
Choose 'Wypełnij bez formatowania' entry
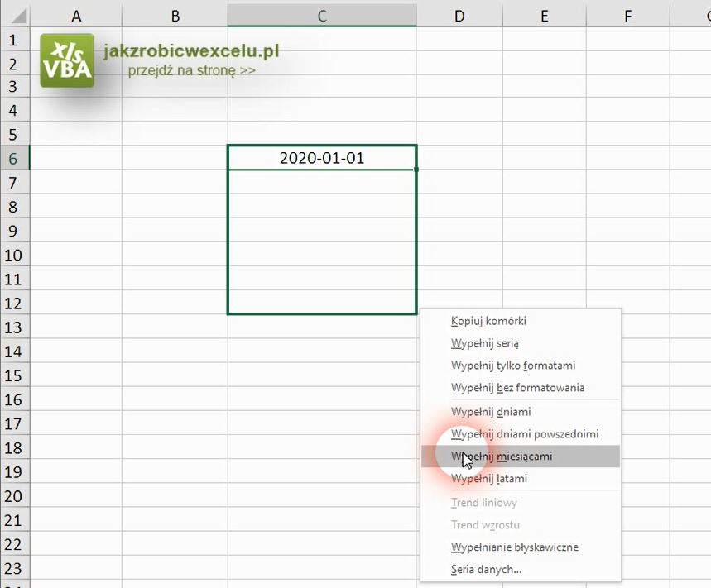pos(518,388)
